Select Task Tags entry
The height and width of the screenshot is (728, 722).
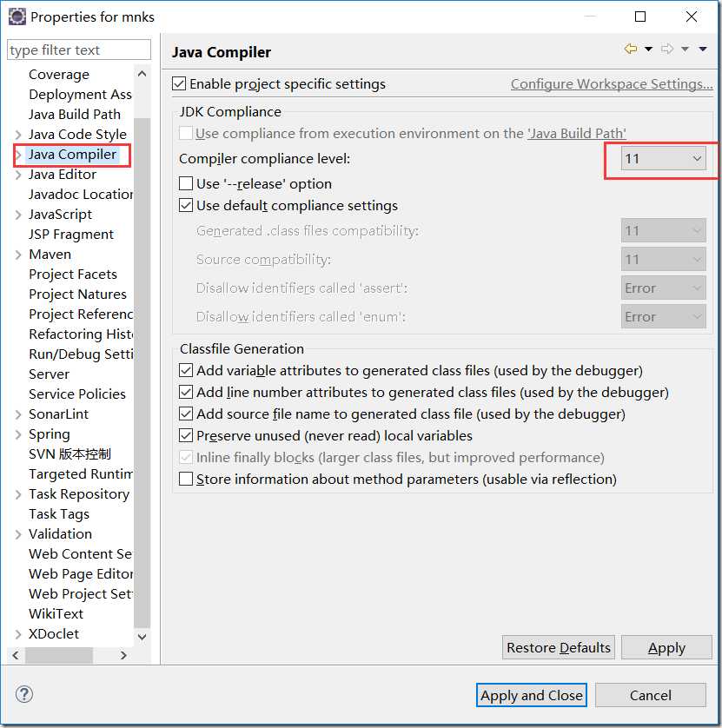(59, 513)
